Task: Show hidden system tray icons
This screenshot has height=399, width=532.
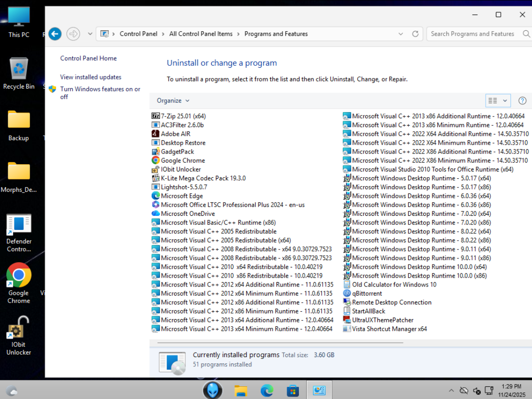Action: tap(451, 391)
